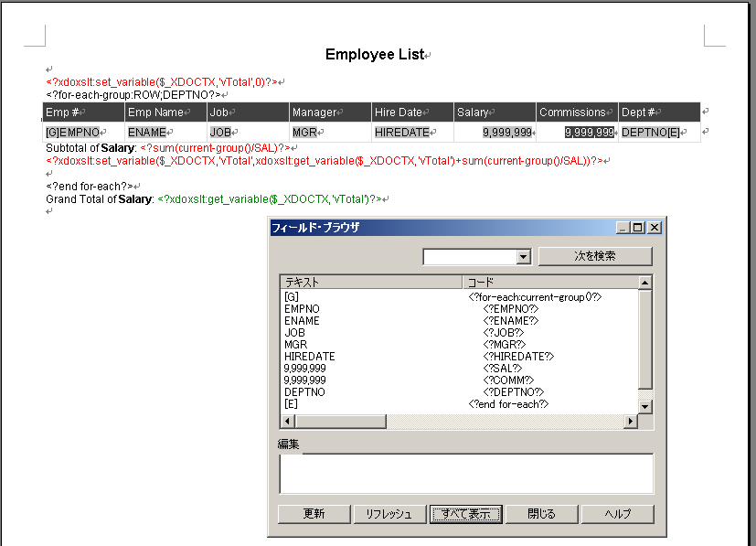Select the [G] for-each group entry
The image size is (756, 546).
tap(294, 296)
